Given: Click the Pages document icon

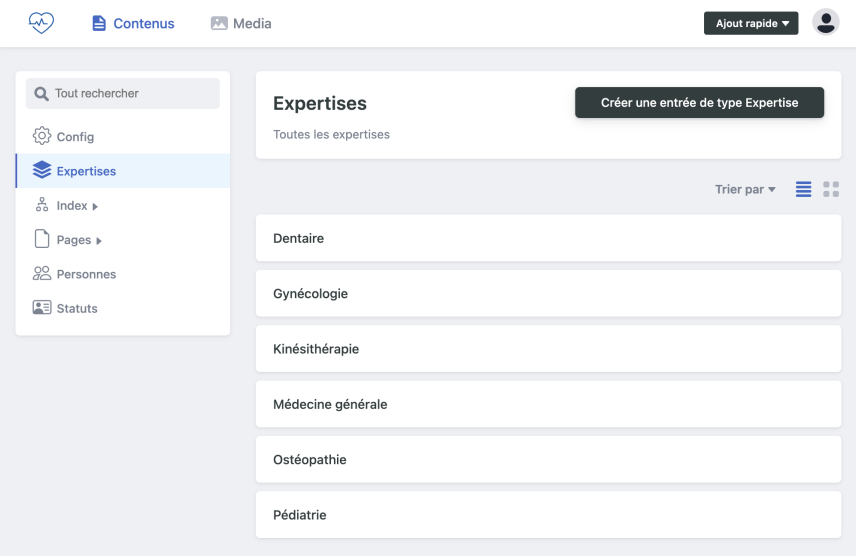Looking at the screenshot, I should (42, 240).
